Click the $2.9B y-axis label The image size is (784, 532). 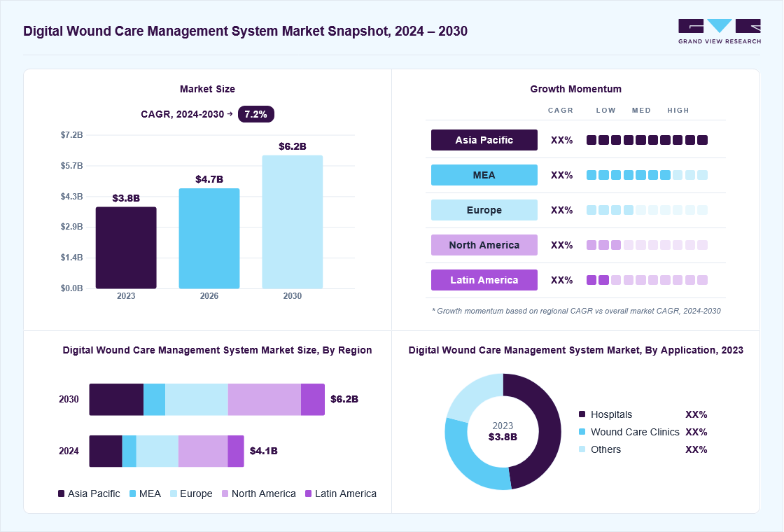pos(71,227)
